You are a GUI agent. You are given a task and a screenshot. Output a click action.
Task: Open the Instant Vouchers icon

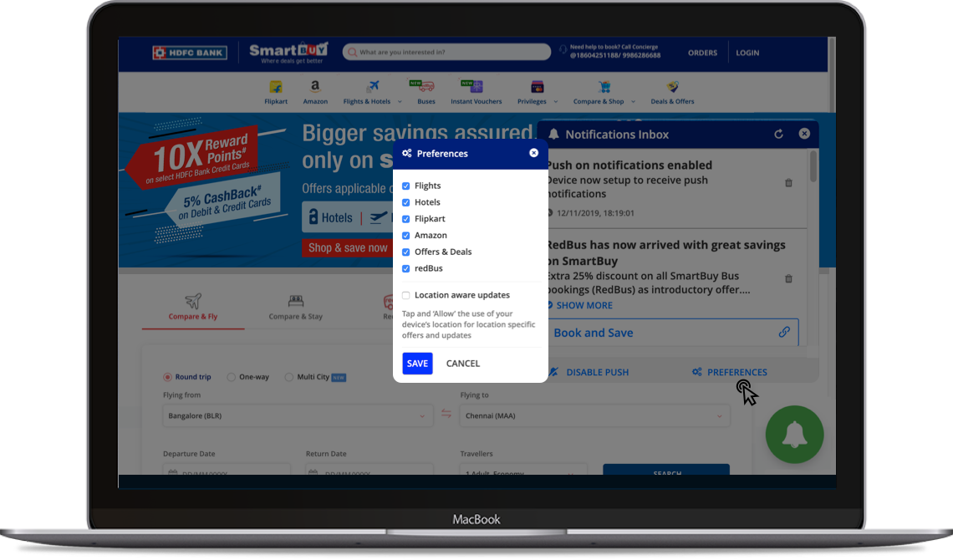pyautogui.click(x=473, y=86)
